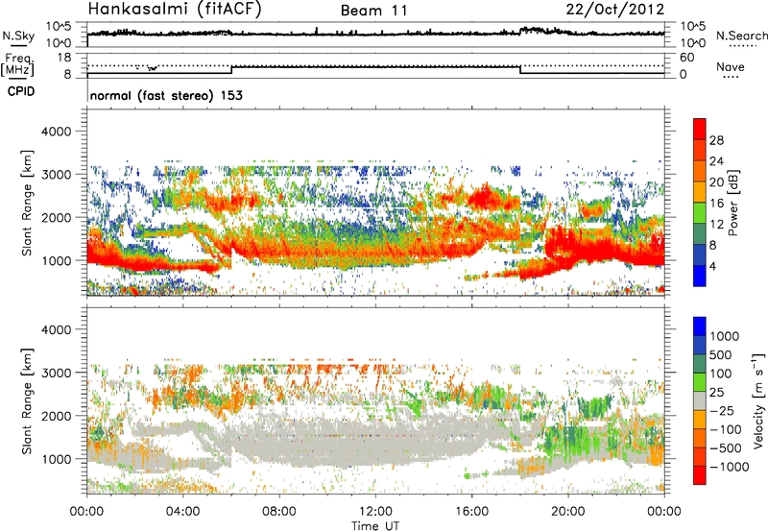Click the 04:00 time tick label
The height and width of the screenshot is (532, 768).
(x=183, y=512)
